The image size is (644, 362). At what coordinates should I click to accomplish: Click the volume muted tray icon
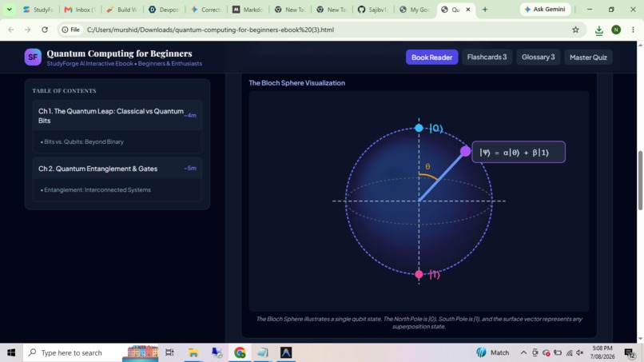[x=580, y=352]
